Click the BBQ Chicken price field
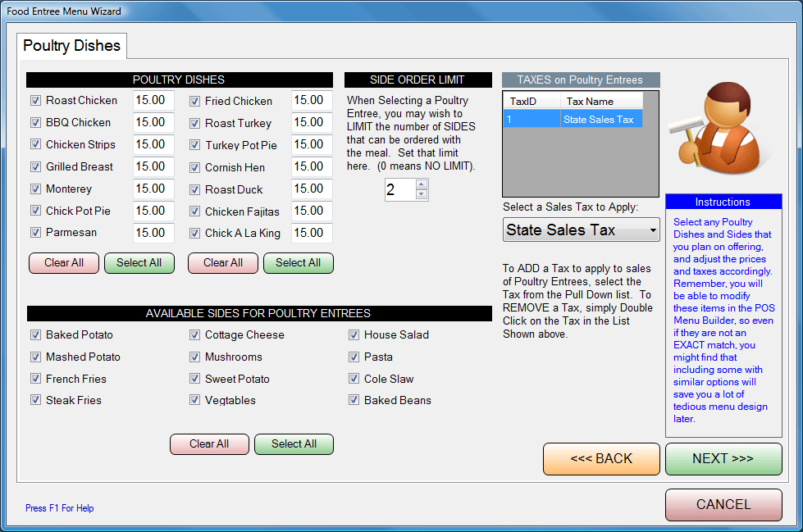Image resolution: width=803 pixels, height=532 pixels. click(x=153, y=122)
